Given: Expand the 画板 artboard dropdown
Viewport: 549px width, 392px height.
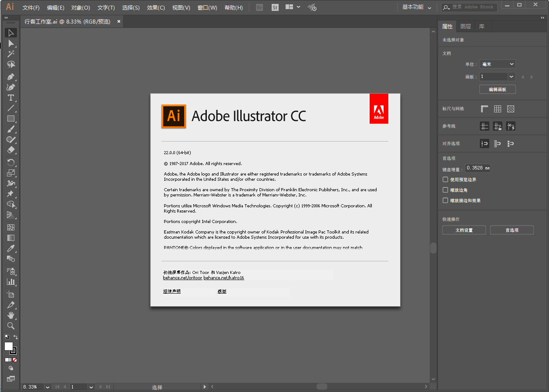Looking at the screenshot, I should coord(511,77).
